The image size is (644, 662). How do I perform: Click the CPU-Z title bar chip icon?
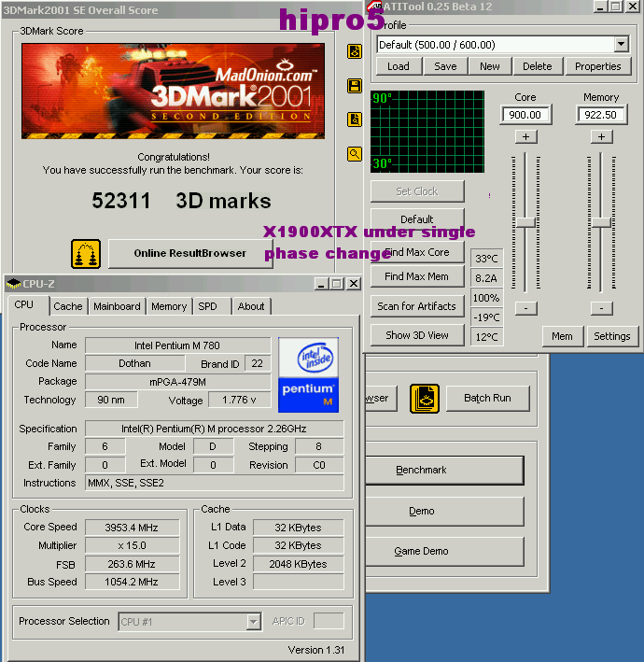click(13, 283)
